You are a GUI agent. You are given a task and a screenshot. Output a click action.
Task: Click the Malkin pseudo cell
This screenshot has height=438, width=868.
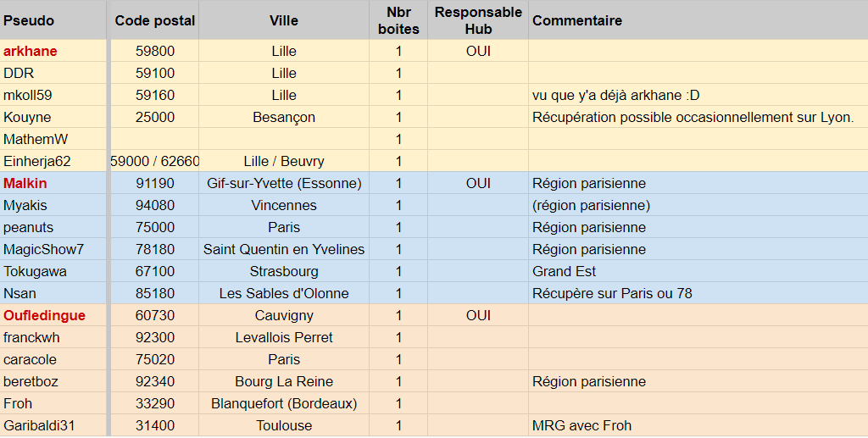(25, 183)
